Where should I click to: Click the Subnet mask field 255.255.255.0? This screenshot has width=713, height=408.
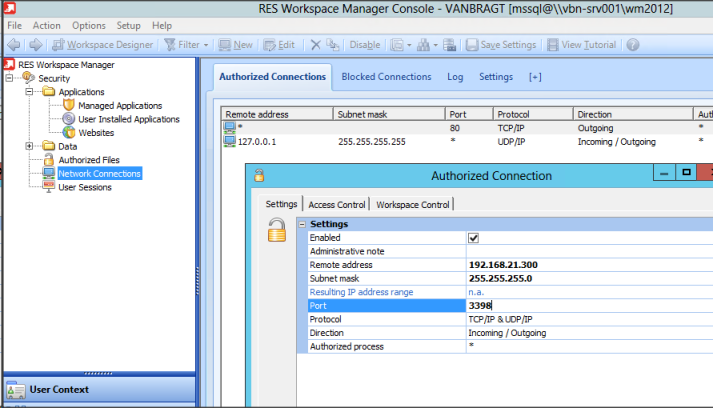(x=589, y=278)
